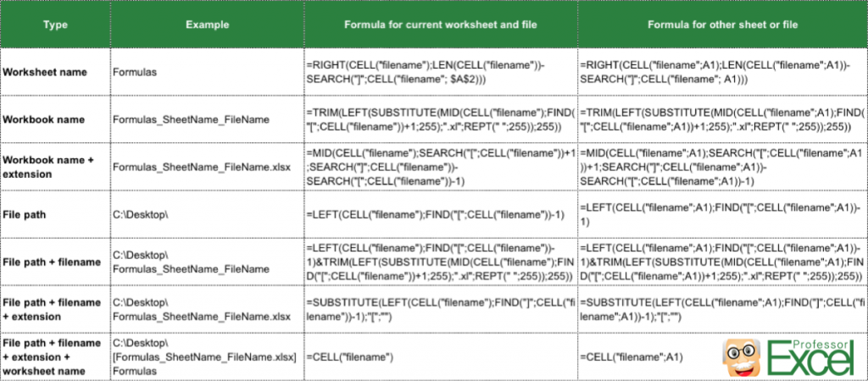Select the Example column header
The height and width of the screenshot is (381, 868).
coord(208,25)
